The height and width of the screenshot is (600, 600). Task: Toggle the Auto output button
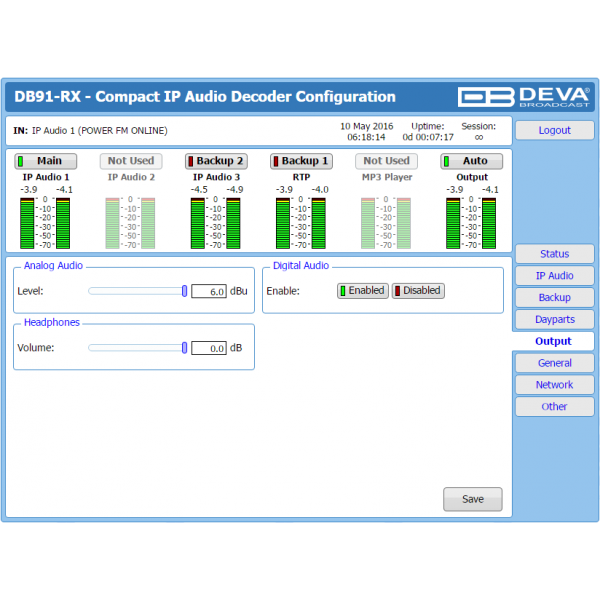[471, 161]
